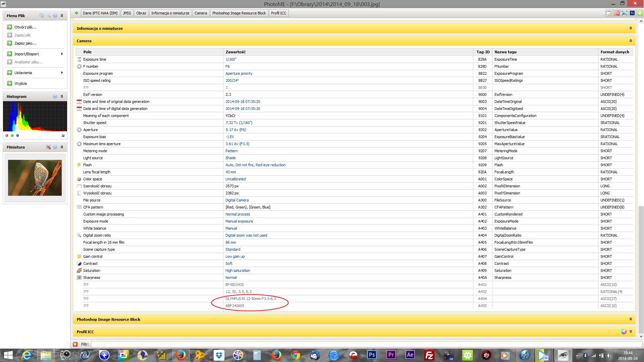Switch to the Profil ICC tab
Screen dimensions: 644x362
[278, 13]
